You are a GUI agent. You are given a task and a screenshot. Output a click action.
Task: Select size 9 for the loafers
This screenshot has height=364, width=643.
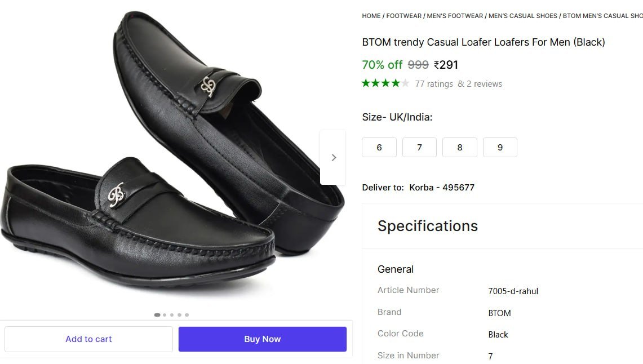[500, 147]
